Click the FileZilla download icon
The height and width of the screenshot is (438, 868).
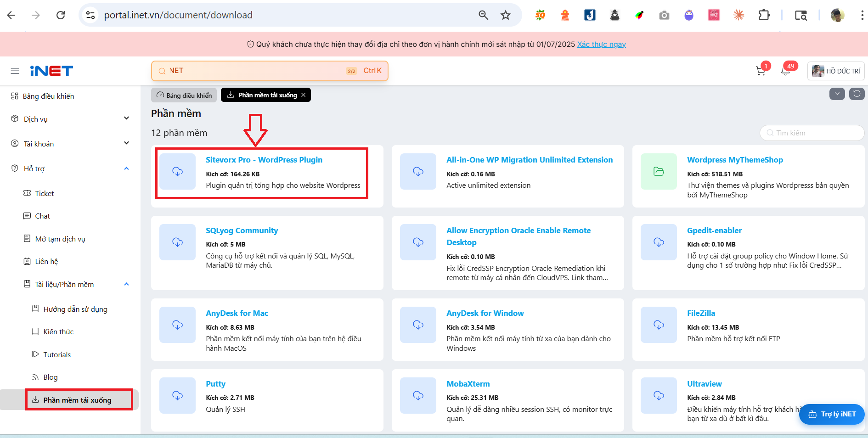(x=659, y=325)
